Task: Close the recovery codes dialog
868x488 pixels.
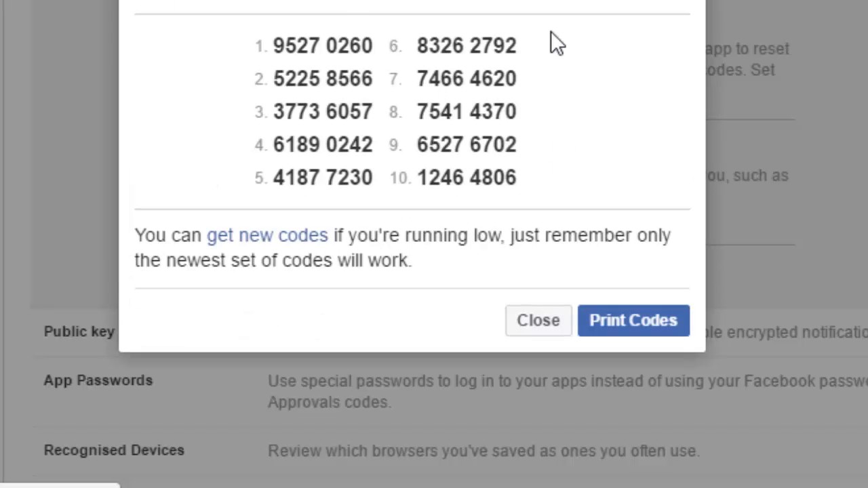Action: (538, 321)
